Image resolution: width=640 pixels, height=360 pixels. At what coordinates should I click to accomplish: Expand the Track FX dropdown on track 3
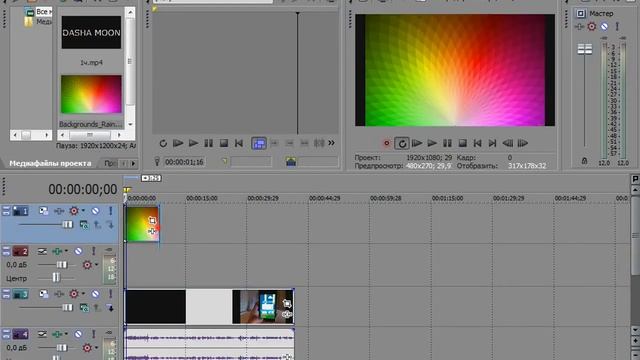[x=83, y=294]
